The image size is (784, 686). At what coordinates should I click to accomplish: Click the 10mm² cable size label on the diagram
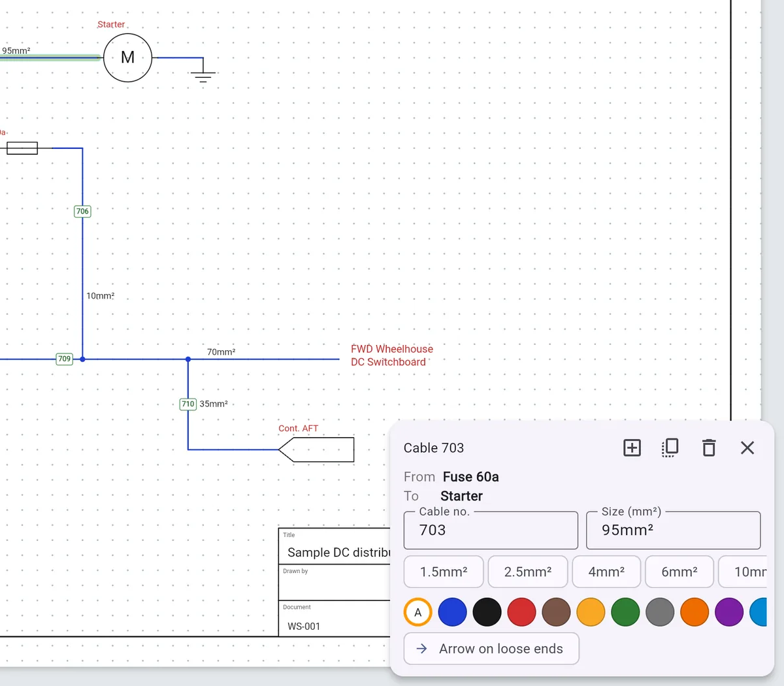point(101,296)
